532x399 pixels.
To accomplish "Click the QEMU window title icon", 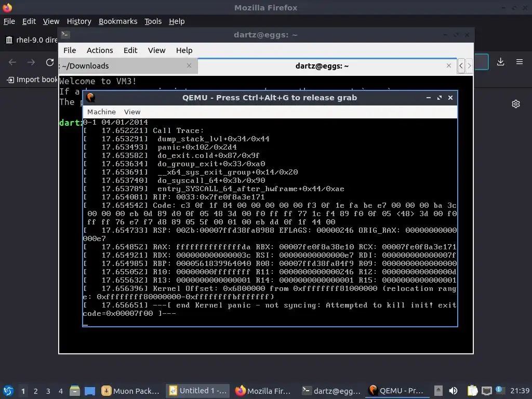I will pos(90,98).
